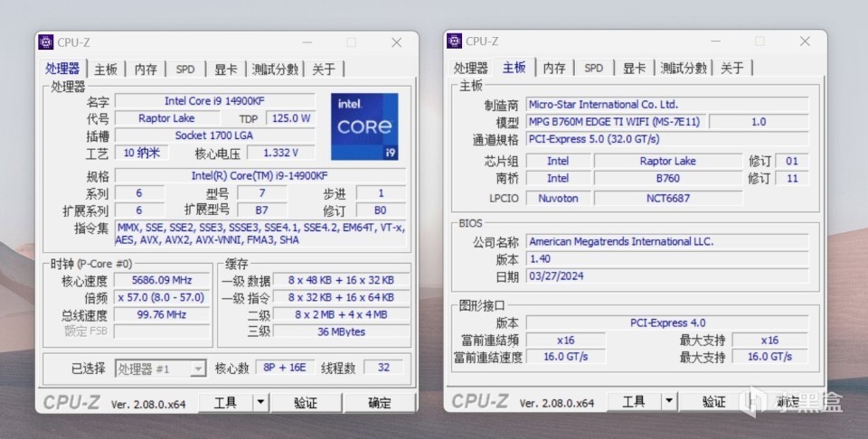Click multiplier value x 57.0 (8.0 - 57.0)

162,297
